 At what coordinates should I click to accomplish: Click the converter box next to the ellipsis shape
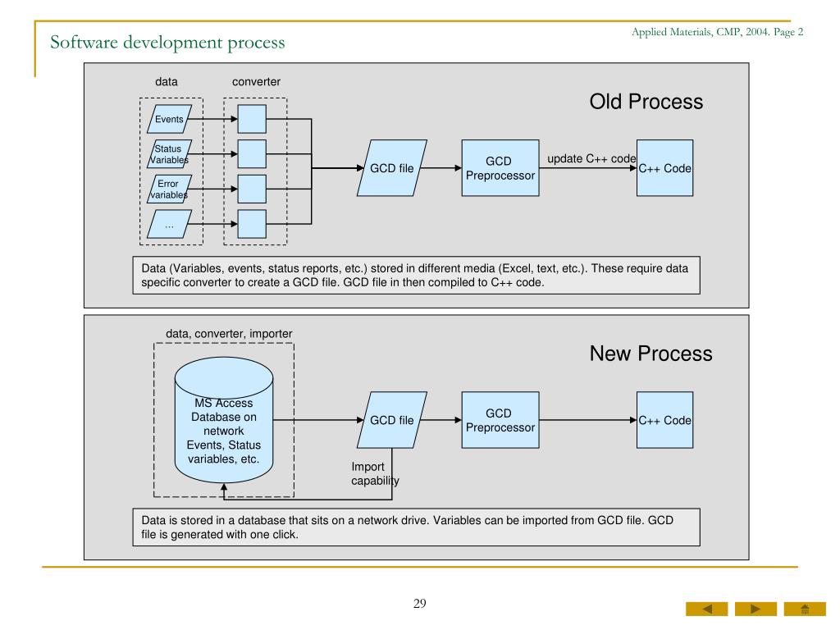click(x=252, y=224)
